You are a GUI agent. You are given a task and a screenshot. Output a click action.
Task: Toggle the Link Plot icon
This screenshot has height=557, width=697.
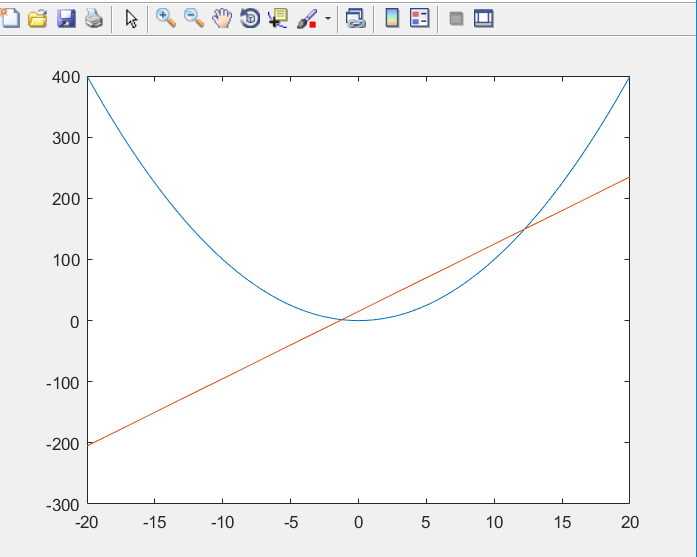point(356,19)
